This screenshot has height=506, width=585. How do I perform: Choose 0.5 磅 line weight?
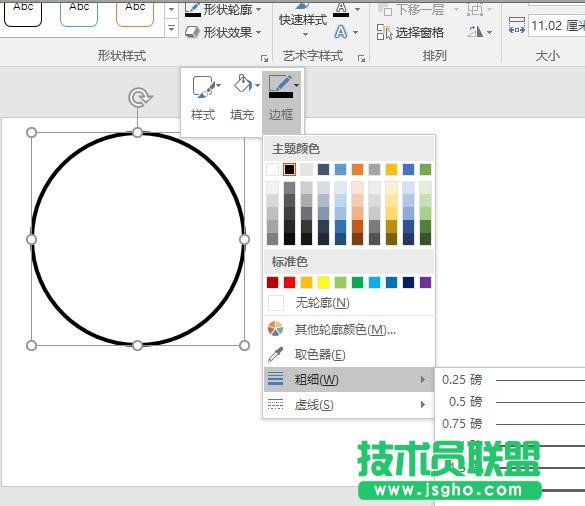510,402
